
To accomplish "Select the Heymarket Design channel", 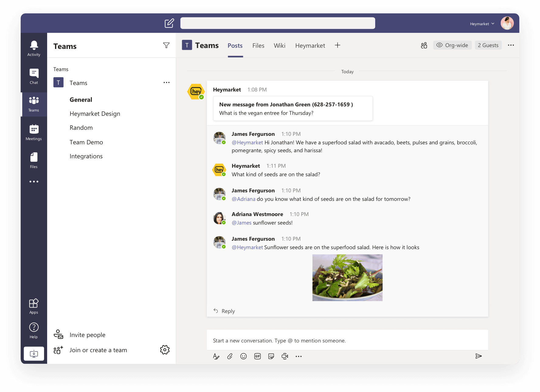I will (95, 114).
